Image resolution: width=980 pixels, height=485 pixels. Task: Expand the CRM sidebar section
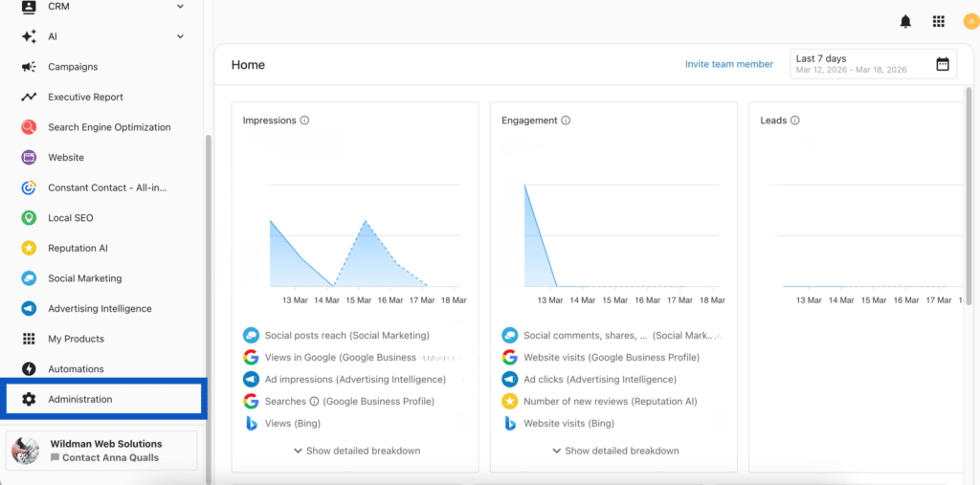pyautogui.click(x=180, y=7)
